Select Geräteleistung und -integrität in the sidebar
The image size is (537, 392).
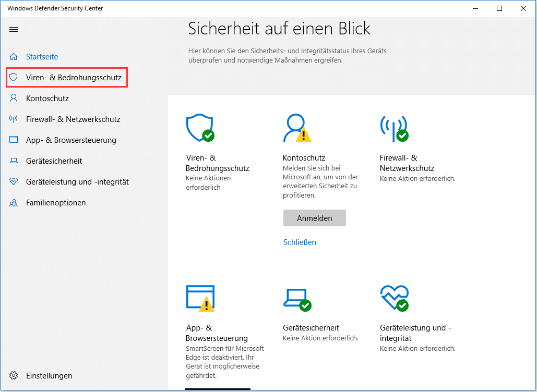(x=77, y=181)
